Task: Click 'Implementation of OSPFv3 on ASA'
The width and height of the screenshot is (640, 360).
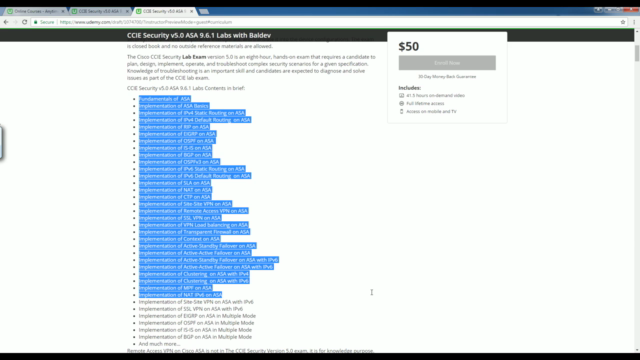Action: pos(179,162)
